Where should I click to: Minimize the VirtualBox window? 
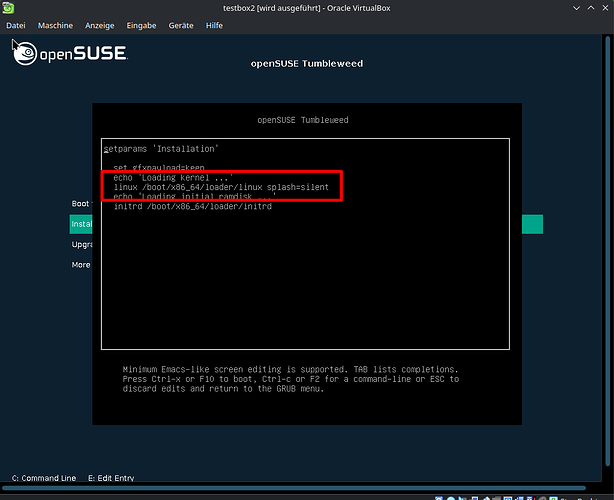click(566, 8)
